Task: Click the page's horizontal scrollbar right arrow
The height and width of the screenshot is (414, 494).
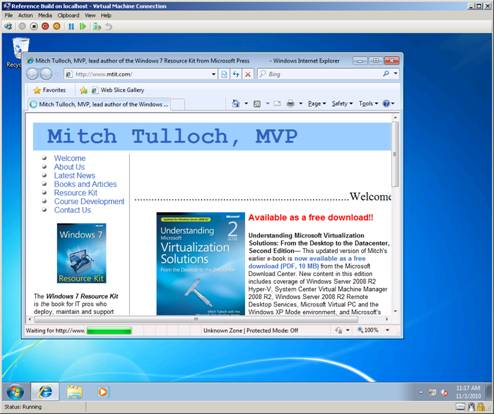Action: coord(387,319)
